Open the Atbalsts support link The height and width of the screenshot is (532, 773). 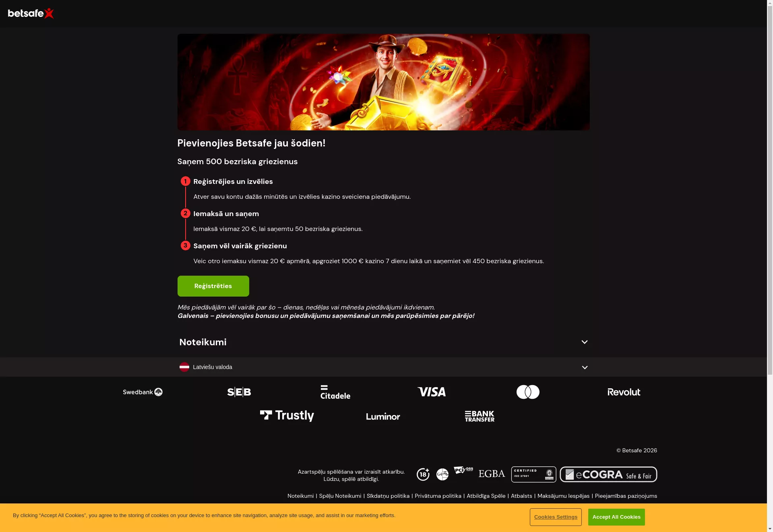pos(521,496)
